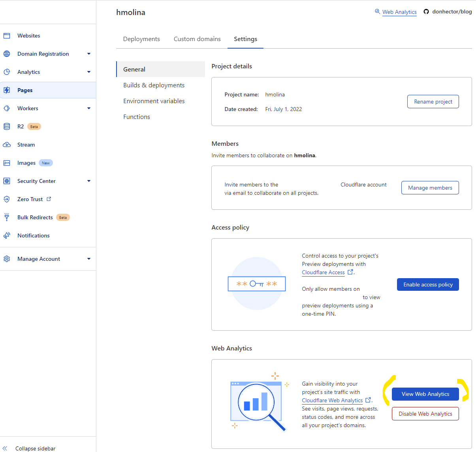
Task: Expand the Domain Registration dropdown
Action: 89,54
